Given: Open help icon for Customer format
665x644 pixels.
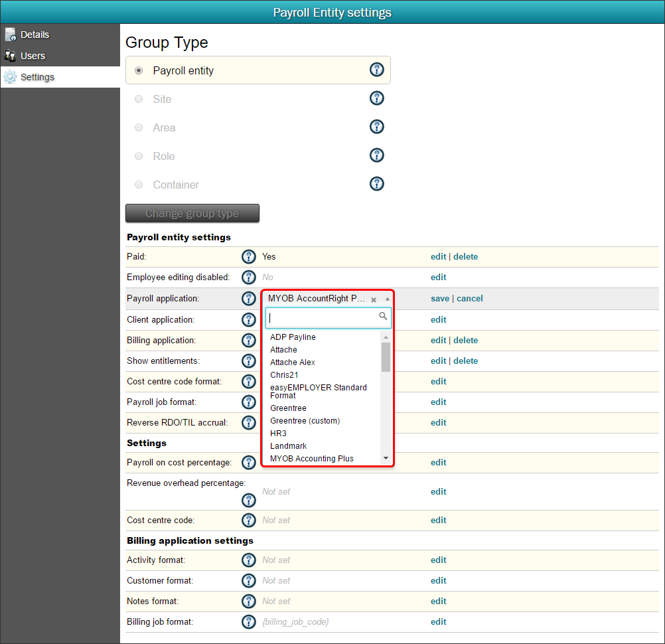Looking at the screenshot, I should point(248,580).
